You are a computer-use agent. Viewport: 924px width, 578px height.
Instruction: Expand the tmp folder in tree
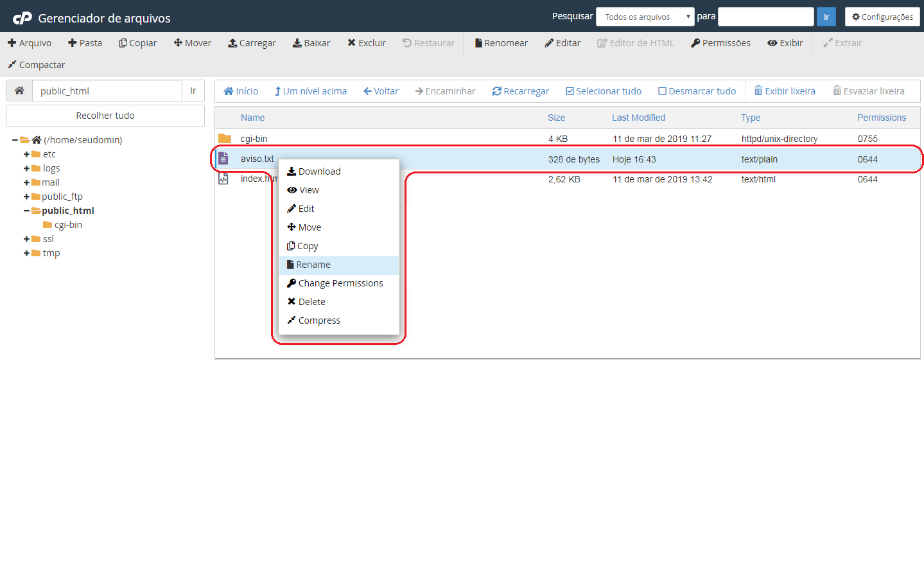point(26,253)
